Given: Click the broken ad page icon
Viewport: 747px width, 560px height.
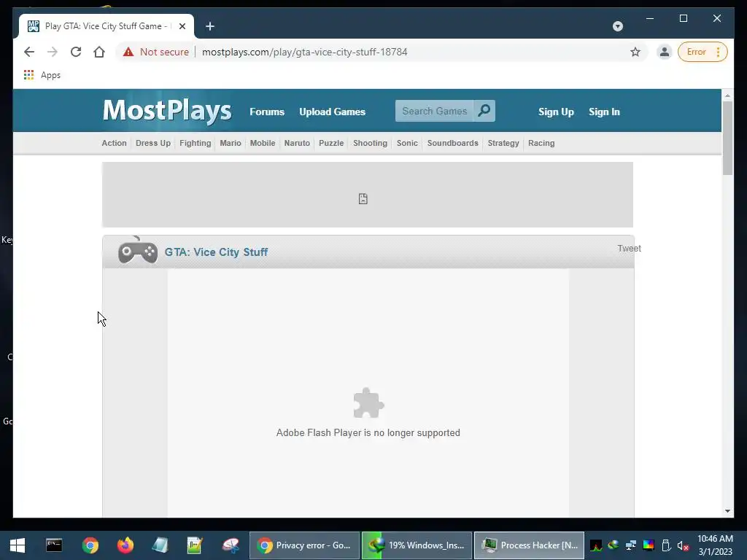Looking at the screenshot, I should coord(363,198).
